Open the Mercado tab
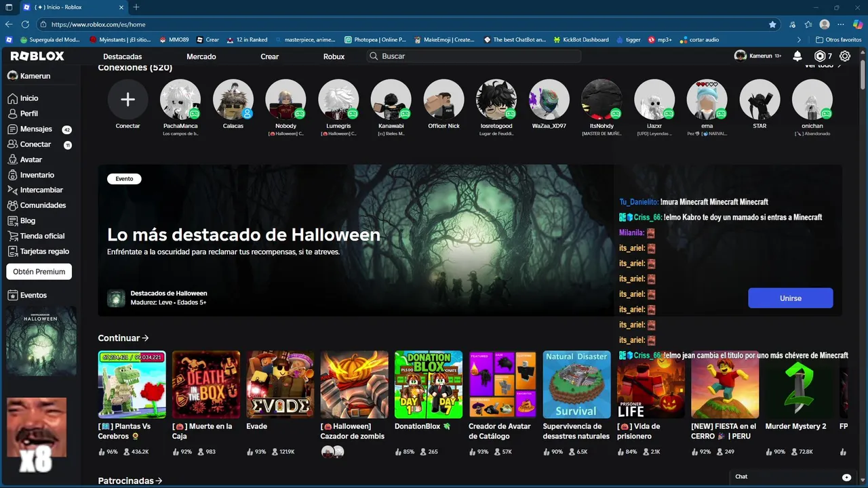The height and width of the screenshot is (488, 868). click(x=201, y=56)
